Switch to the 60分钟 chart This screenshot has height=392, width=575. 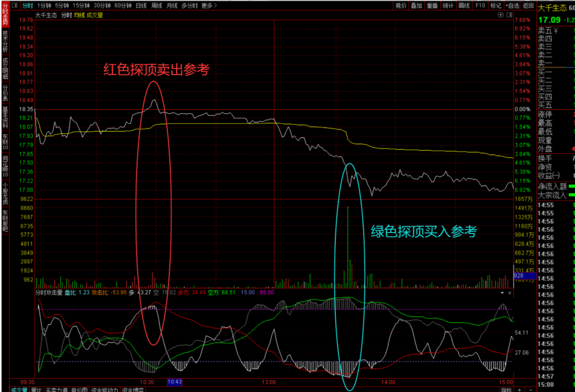123,5
